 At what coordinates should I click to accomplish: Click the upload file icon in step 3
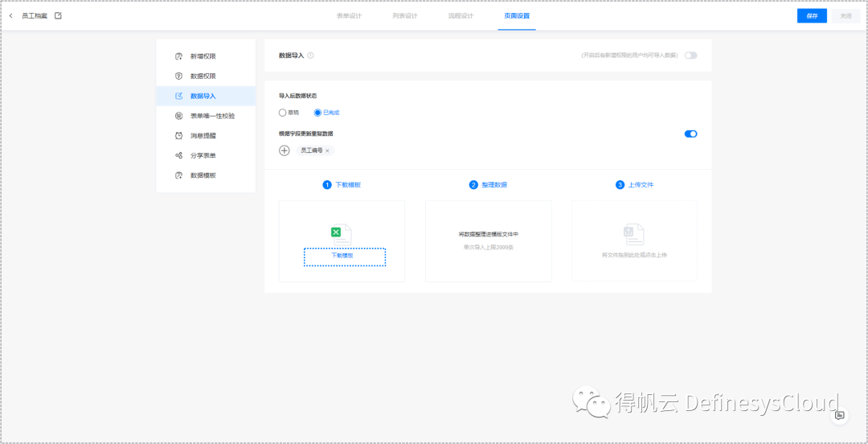point(634,234)
